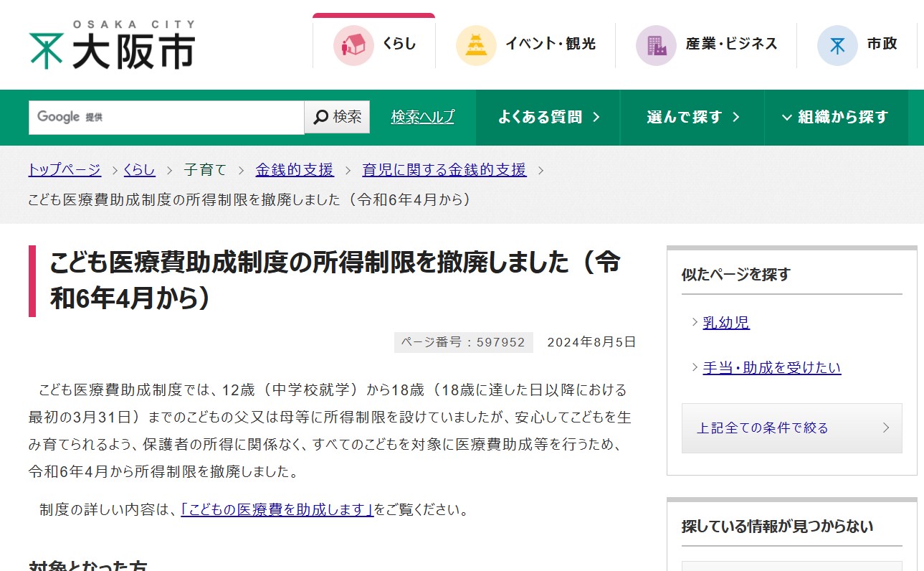The height and width of the screenshot is (571, 924).
Task: Go to トップページ breadcrumb
Action: click(x=65, y=170)
